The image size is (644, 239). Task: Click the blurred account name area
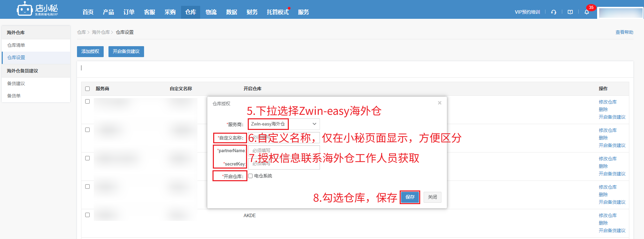tap(621, 13)
